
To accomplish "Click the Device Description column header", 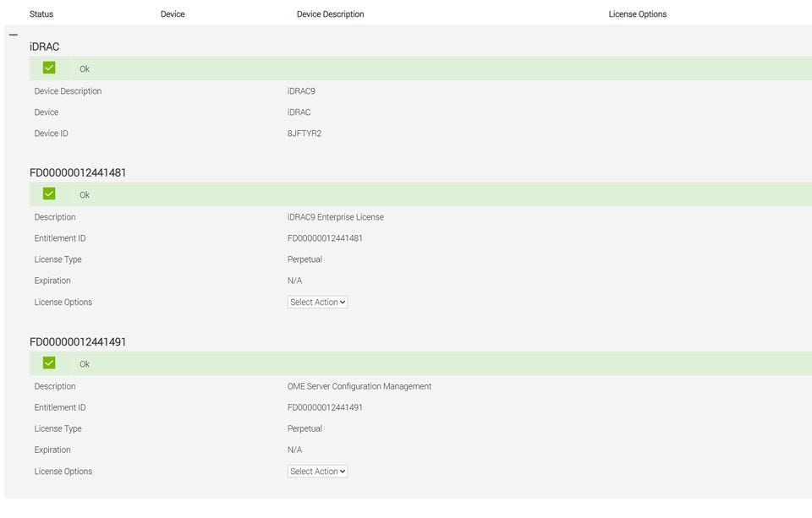I will click(331, 14).
